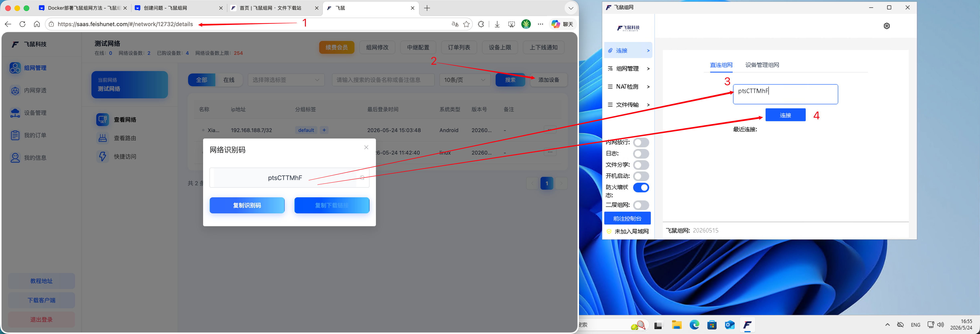
Task: Open a new browser tab
Action: coord(427,8)
